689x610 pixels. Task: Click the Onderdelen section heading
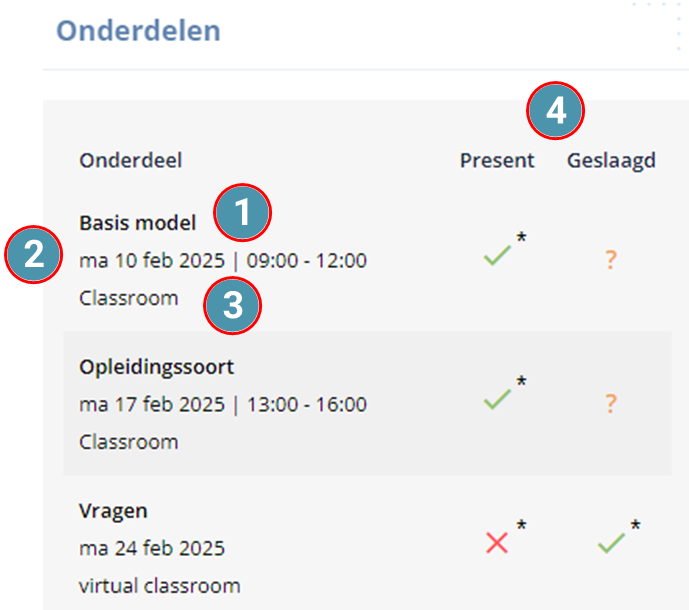tap(138, 31)
